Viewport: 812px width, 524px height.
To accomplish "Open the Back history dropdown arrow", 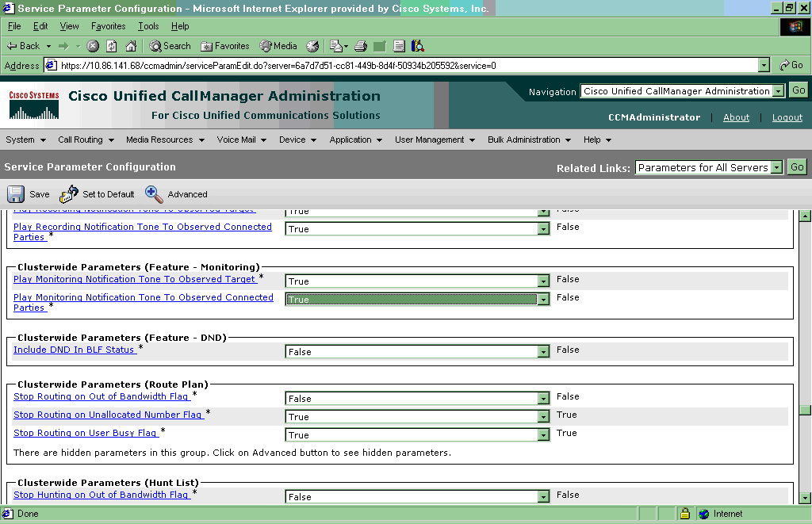I will (48, 46).
